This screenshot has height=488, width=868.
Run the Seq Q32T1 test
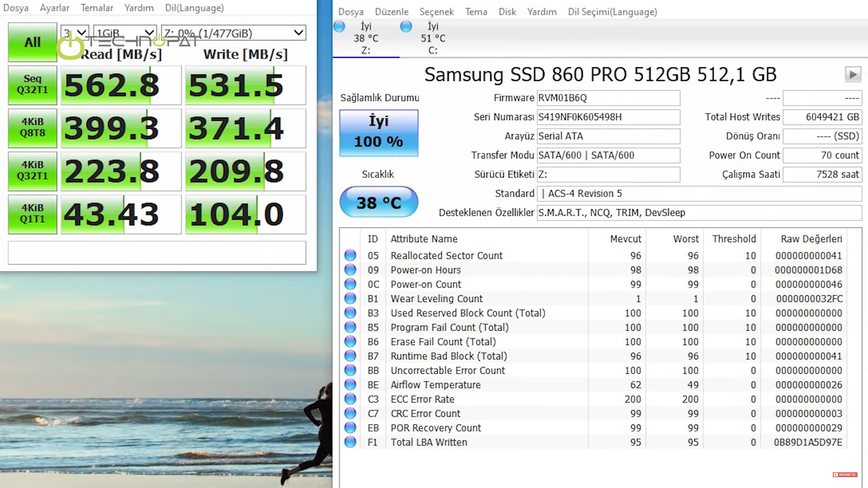33,85
